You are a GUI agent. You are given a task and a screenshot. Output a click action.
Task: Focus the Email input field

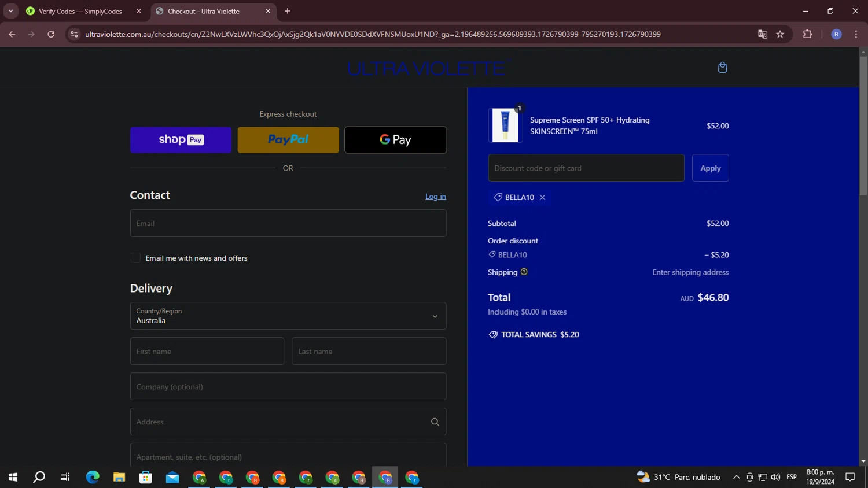coord(288,223)
